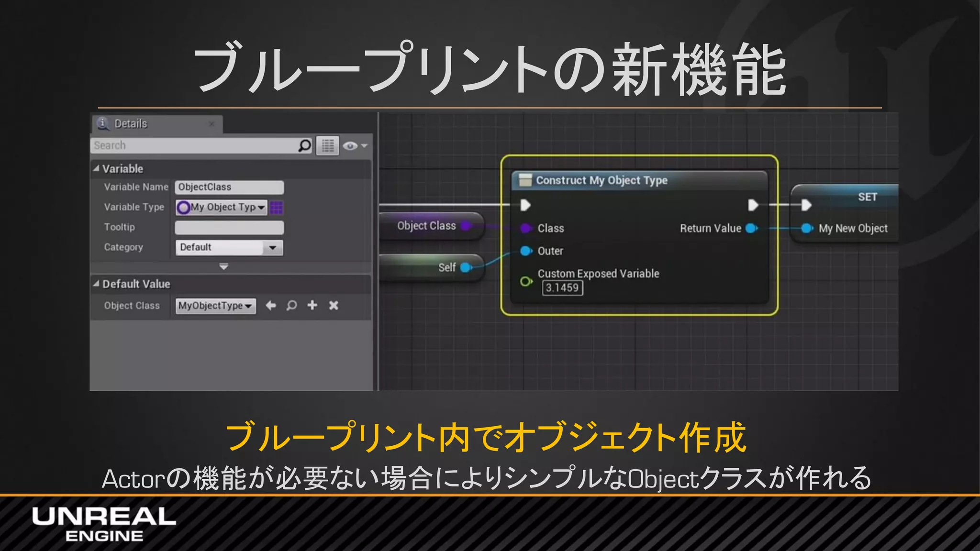
Task: Click the plus icon beside MyObjectType
Action: 312,305
